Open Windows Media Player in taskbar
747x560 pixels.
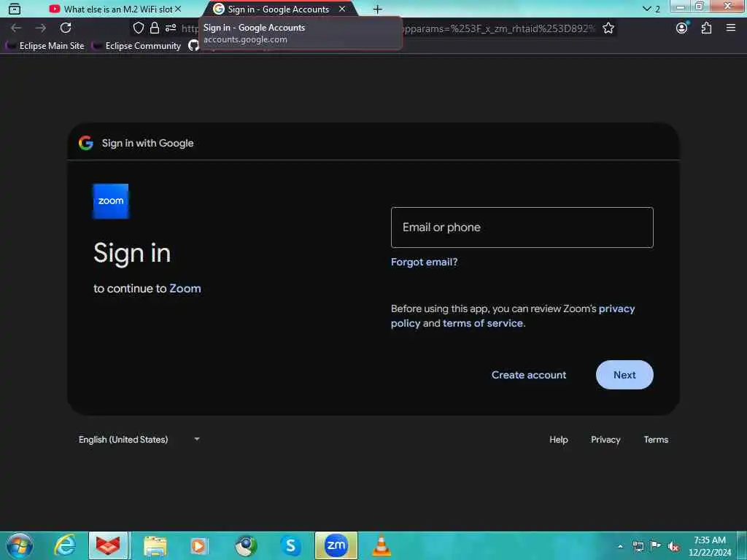(x=199, y=545)
